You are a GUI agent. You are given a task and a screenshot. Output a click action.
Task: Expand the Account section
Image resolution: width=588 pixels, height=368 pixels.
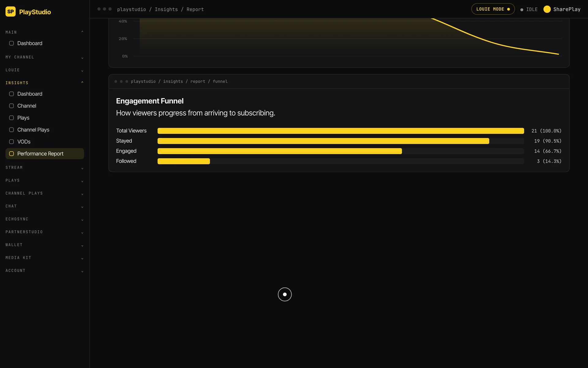44,271
